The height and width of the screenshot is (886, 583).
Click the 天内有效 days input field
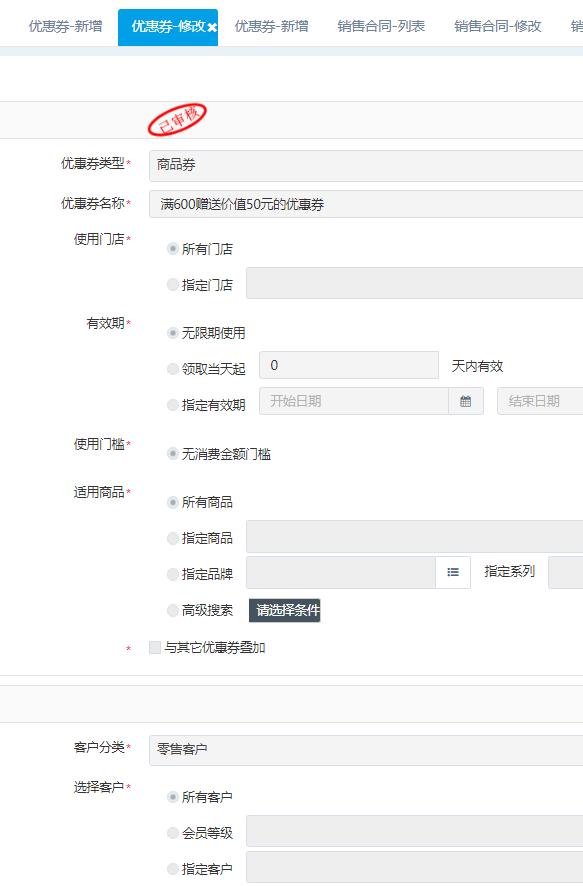[x=349, y=365]
